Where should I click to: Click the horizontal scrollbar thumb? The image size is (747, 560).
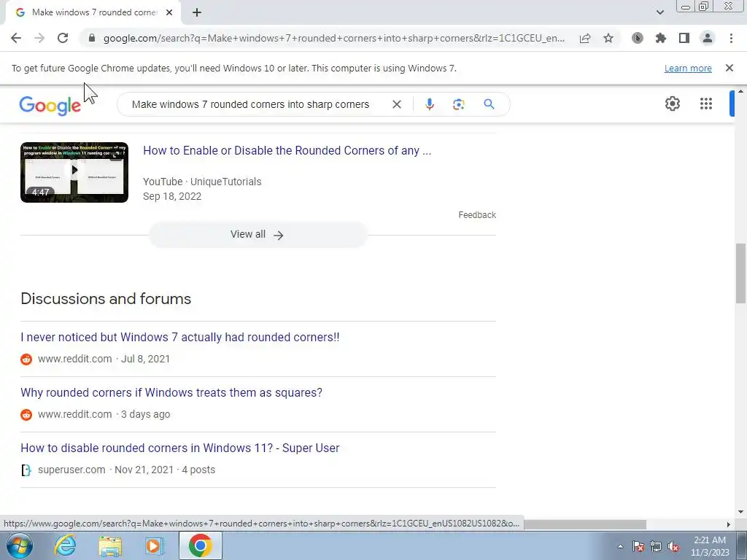[584, 524]
